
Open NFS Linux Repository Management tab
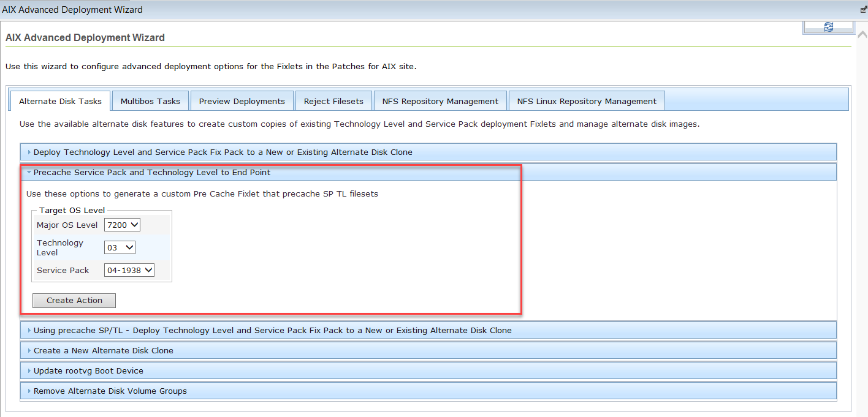tap(587, 101)
